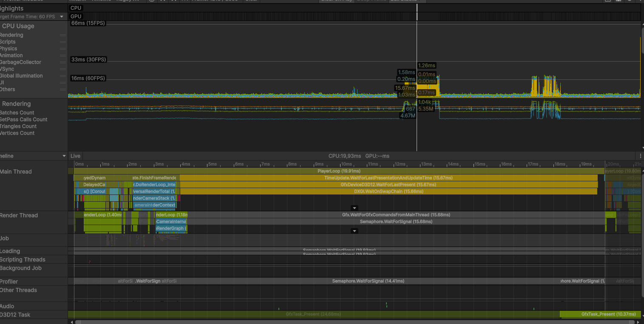Image resolution: width=644 pixels, height=324 pixels.
Task: Click the Clear button to reset captured frames
Action: (251, 1)
